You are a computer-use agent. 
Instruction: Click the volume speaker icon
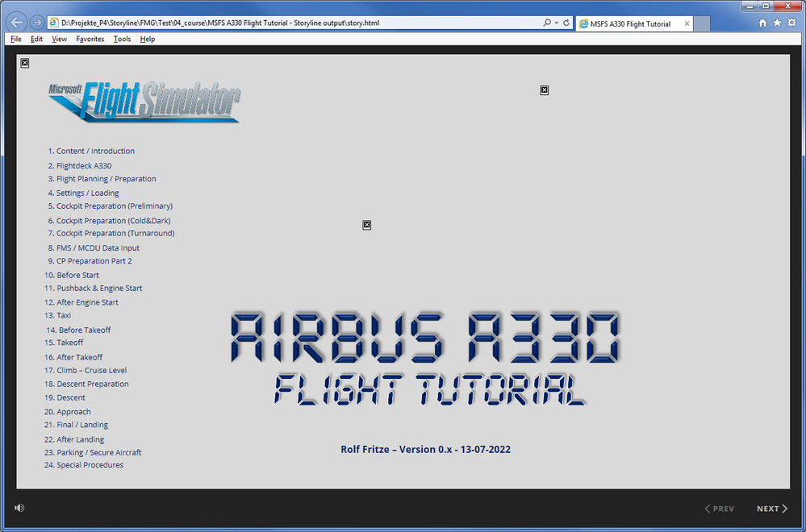pyautogui.click(x=19, y=508)
